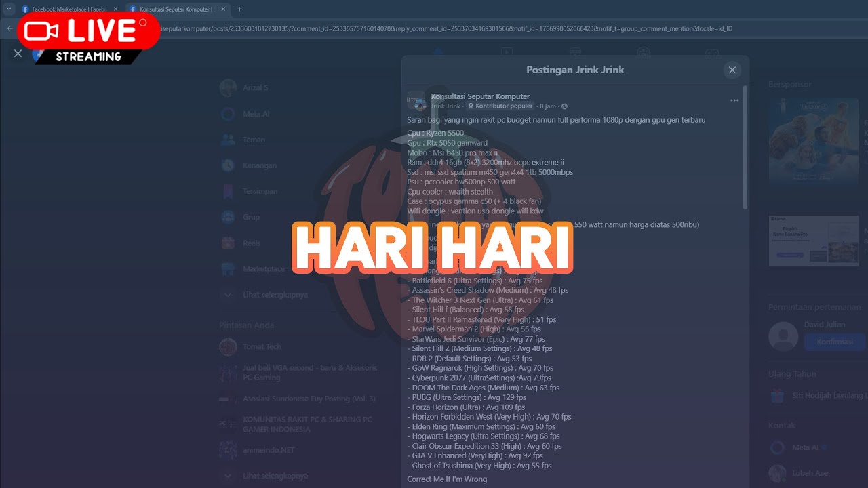Click the birthday gift icon
This screenshot has width=868, height=488.
777,395
